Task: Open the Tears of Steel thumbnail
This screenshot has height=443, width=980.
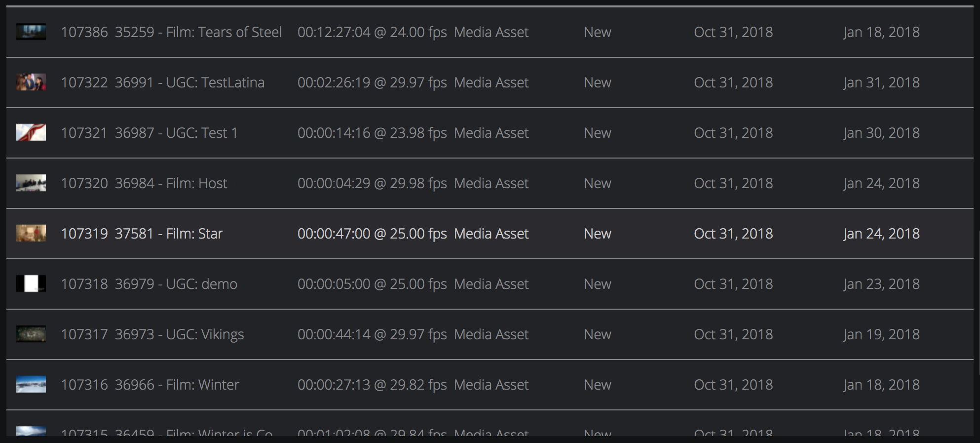Action: [31, 32]
